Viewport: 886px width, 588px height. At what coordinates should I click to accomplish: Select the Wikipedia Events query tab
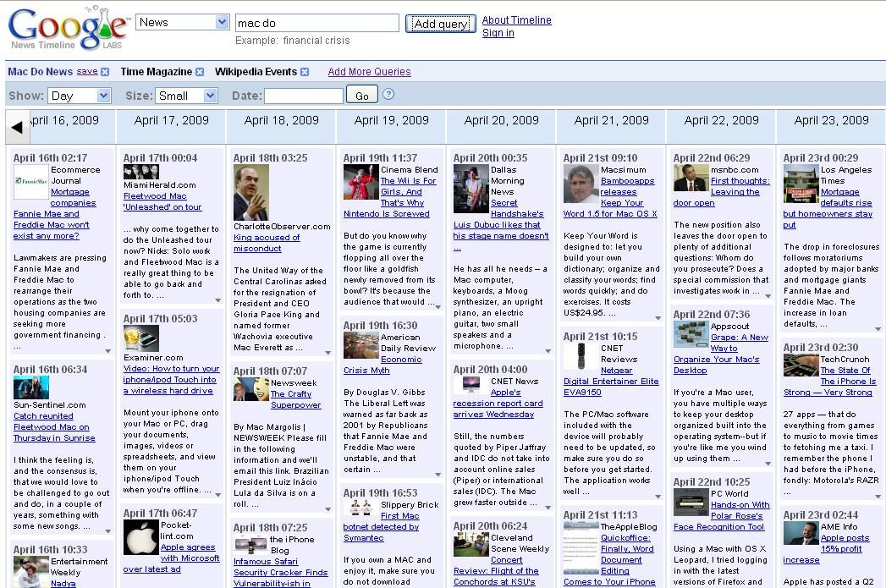(256, 72)
